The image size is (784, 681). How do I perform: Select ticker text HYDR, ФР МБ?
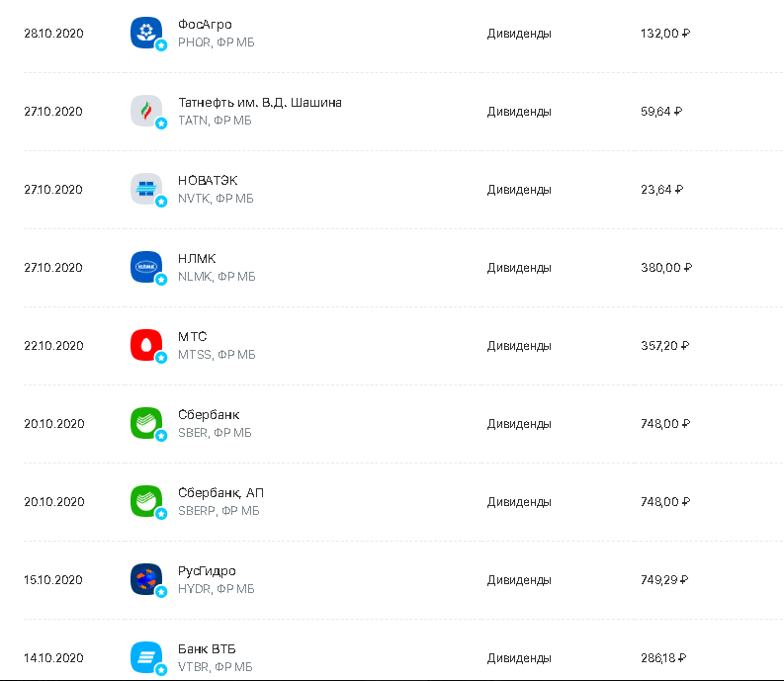(x=217, y=588)
